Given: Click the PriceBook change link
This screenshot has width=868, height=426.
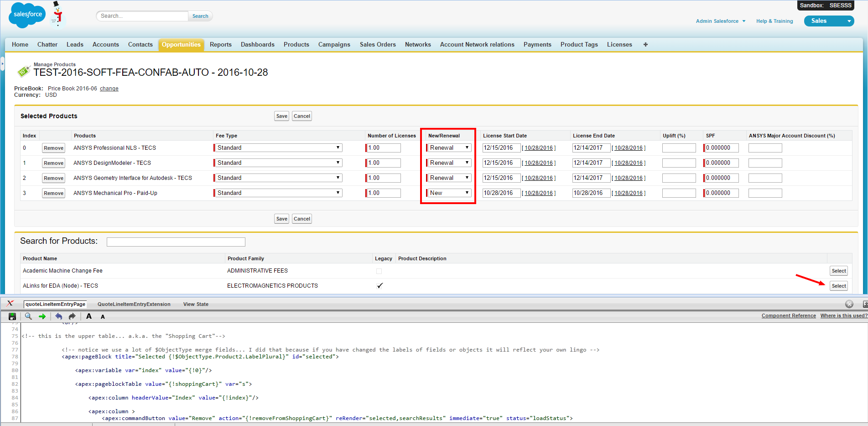Looking at the screenshot, I should [109, 89].
